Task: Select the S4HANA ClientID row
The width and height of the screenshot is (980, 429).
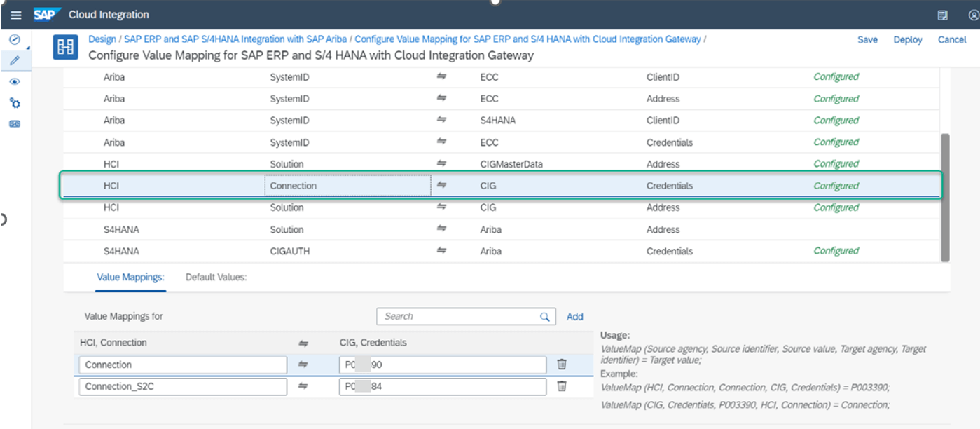Action: pyautogui.click(x=501, y=121)
